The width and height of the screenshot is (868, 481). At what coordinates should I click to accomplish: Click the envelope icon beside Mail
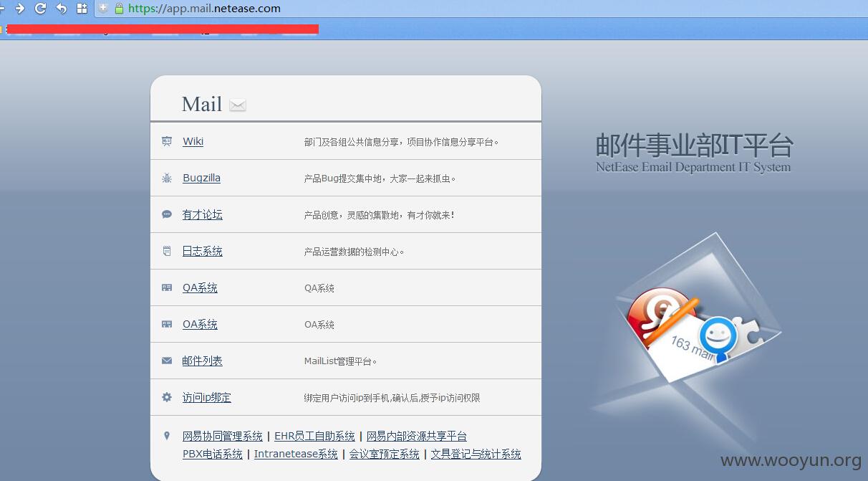point(238,105)
